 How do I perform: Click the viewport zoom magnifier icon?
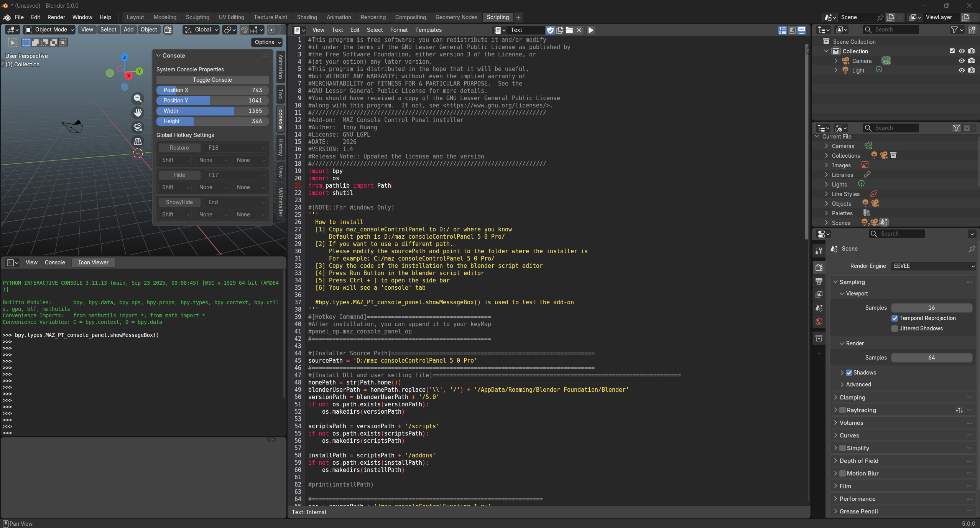(x=138, y=99)
